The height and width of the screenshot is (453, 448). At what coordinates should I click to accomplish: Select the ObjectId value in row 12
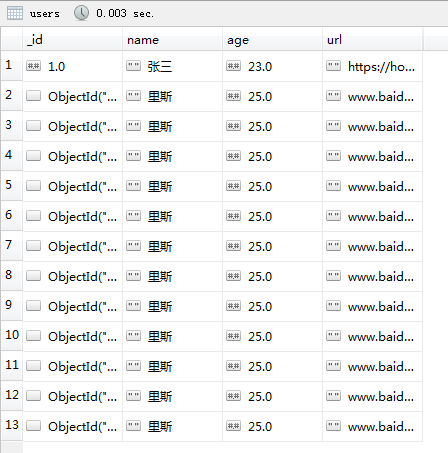82,397
